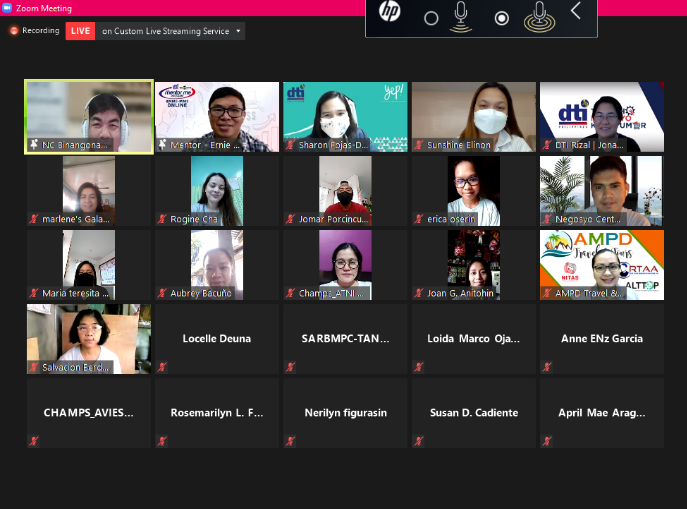Viewport: 687px width, 509px height.
Task: Click muted mic icon on Sharon Rojas tile
Action: (x=290, y=145)
